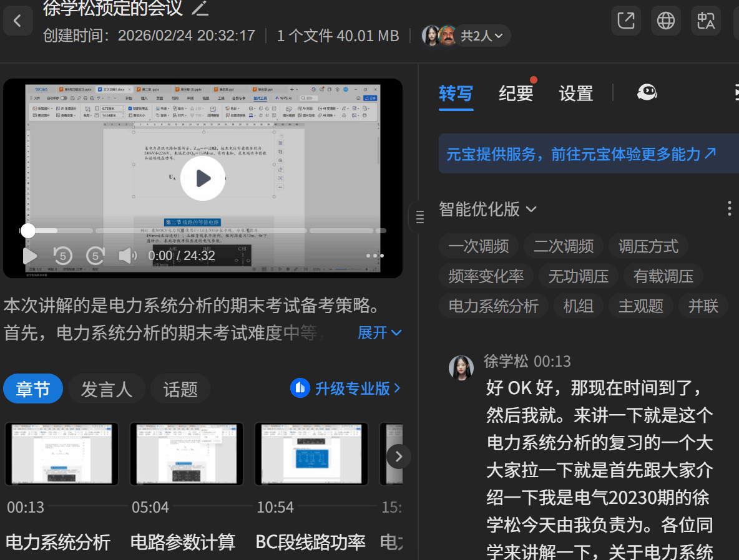Edit the meeting title with pencil icon
Screen dimensions: 739x560
click(200, 8)
